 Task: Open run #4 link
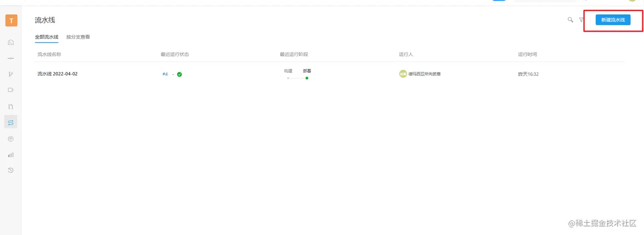click(165, 74)
